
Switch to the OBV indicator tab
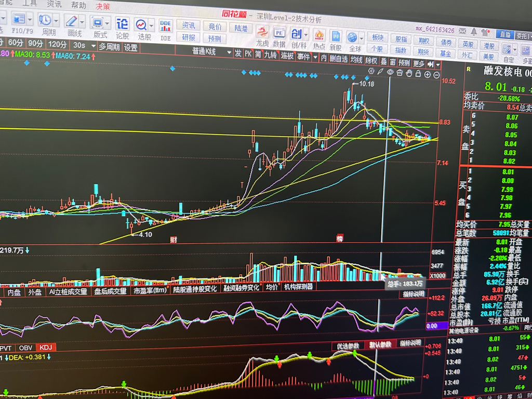point(25,348)
